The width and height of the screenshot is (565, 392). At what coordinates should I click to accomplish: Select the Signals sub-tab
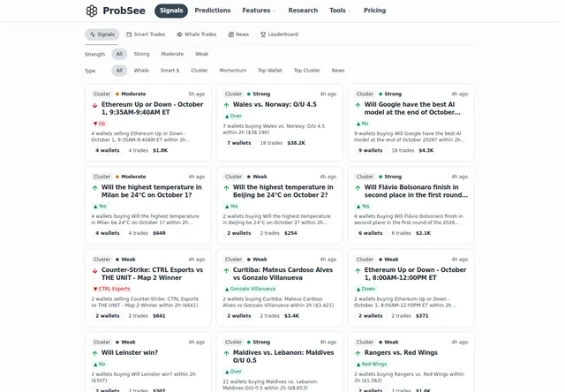(x=102, y=34)
